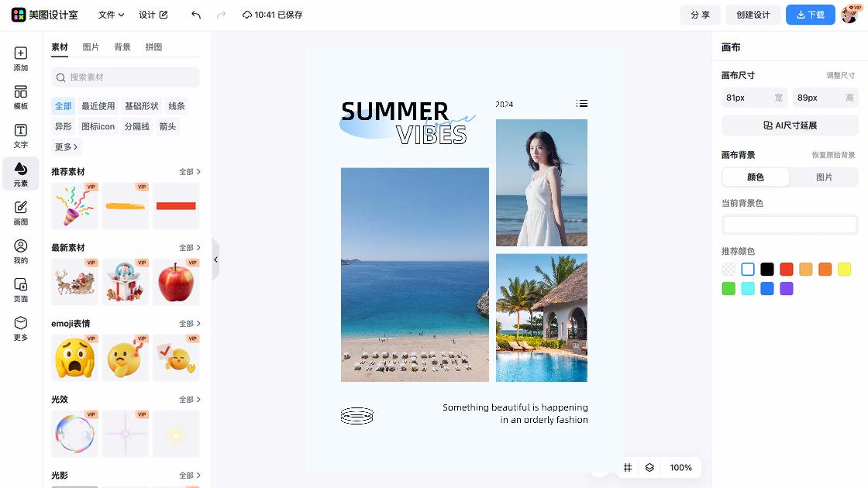Click the AI尺寸延展 button

tap(790, 125)
